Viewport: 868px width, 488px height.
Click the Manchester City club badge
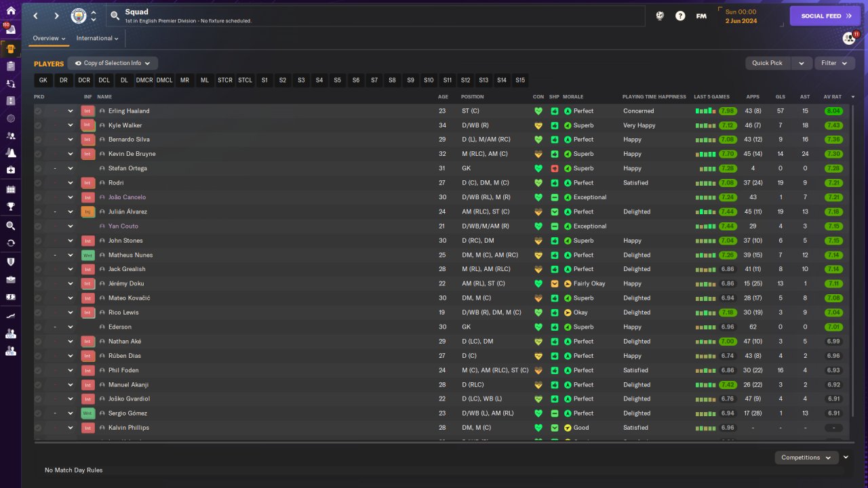click(79, 16)
